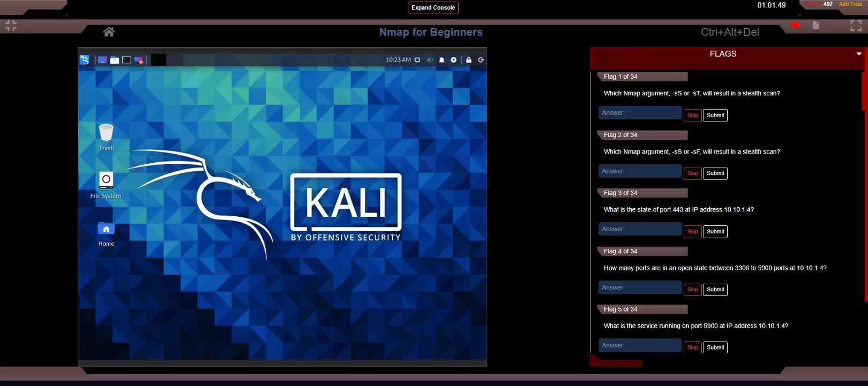The image size is (868, 387).
Task: Submit the answer for Flag 3
Action: (715, 231)
